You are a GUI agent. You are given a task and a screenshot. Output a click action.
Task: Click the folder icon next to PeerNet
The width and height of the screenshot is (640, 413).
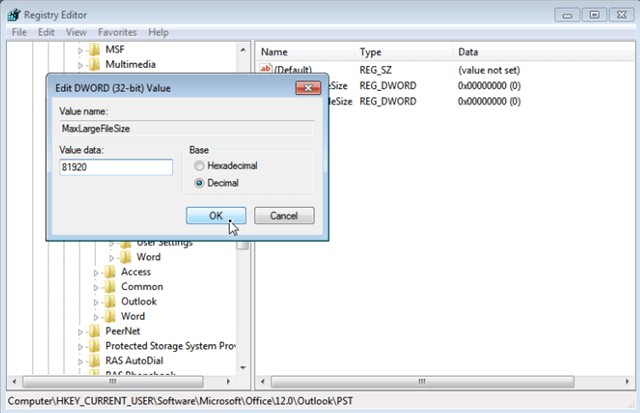(94, 331)
